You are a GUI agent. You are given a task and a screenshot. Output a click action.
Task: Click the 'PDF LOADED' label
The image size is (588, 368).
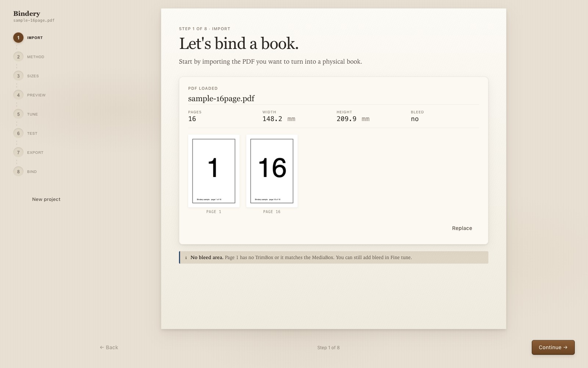(x=203, y=88)
